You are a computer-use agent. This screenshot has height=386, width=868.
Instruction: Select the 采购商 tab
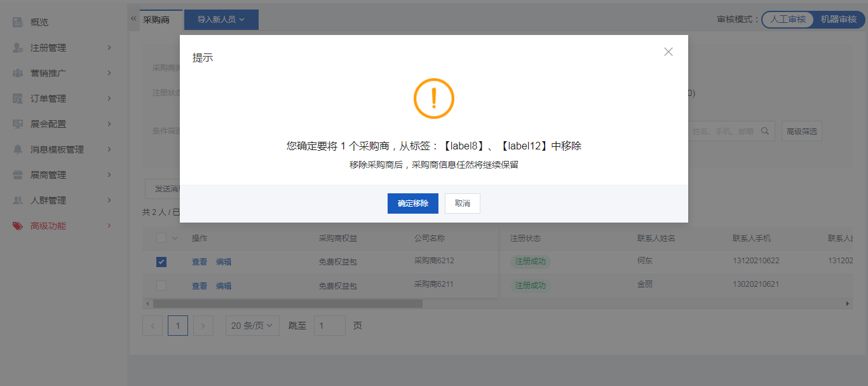(156, 20)
